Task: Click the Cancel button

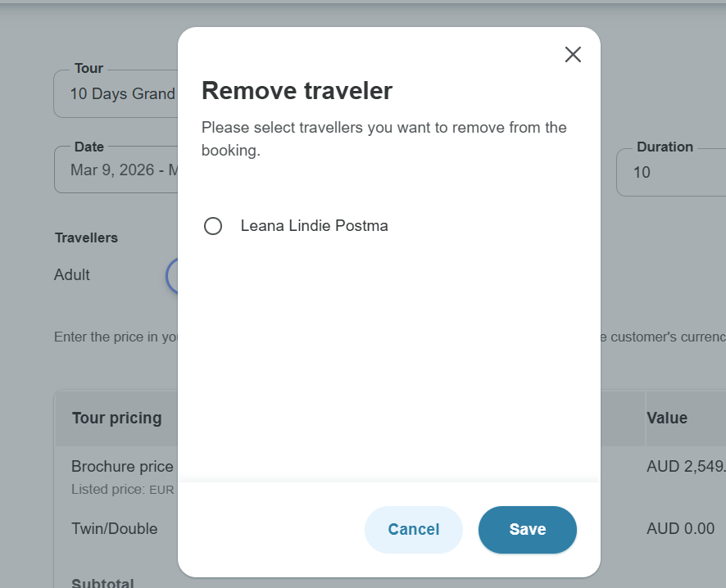Action: 414,530
